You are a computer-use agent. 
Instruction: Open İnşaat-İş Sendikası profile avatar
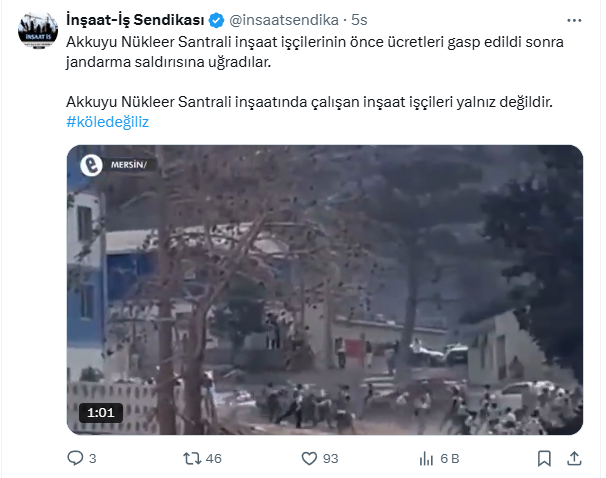pyautogui.click(x=38, y=31)
